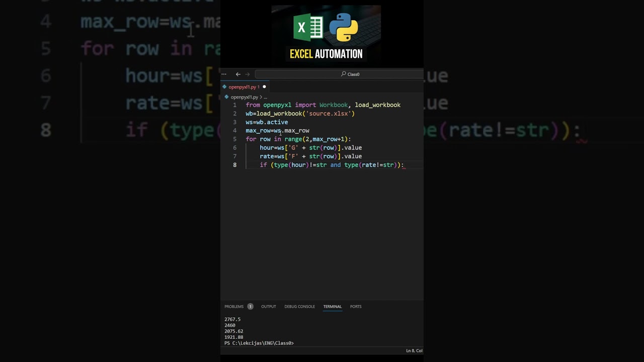
Task: Select the openpyxl1.py editor tab
Action: pos(245,87)
